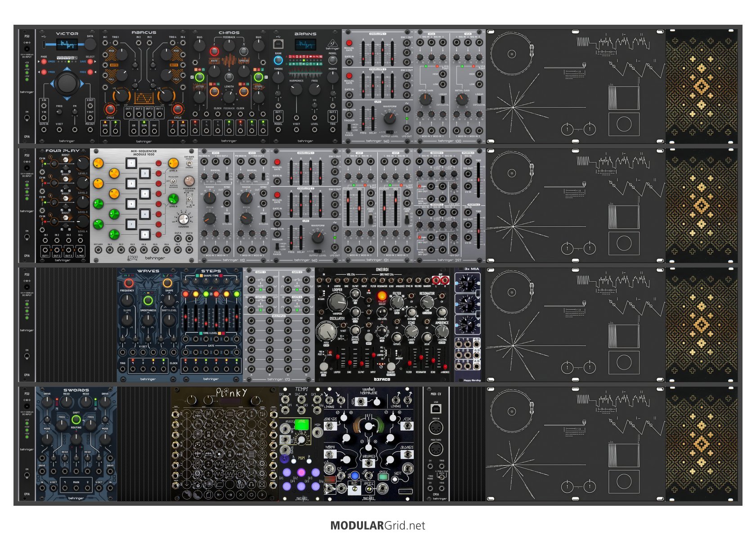The height and width of the screenshot is (535, 756).
Task: Click the USB-B port icon on Brains
Action: [x=278, y=44]
